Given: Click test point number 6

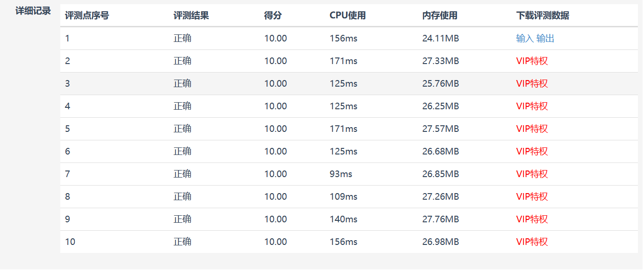Looking at the screenshot, I should [x=67, y=152].
